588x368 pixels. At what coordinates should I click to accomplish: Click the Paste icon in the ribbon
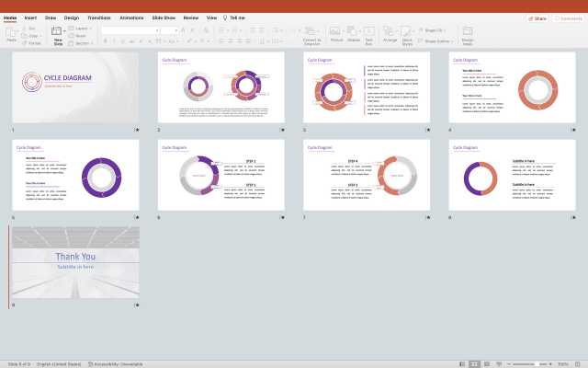coord(11,33)
